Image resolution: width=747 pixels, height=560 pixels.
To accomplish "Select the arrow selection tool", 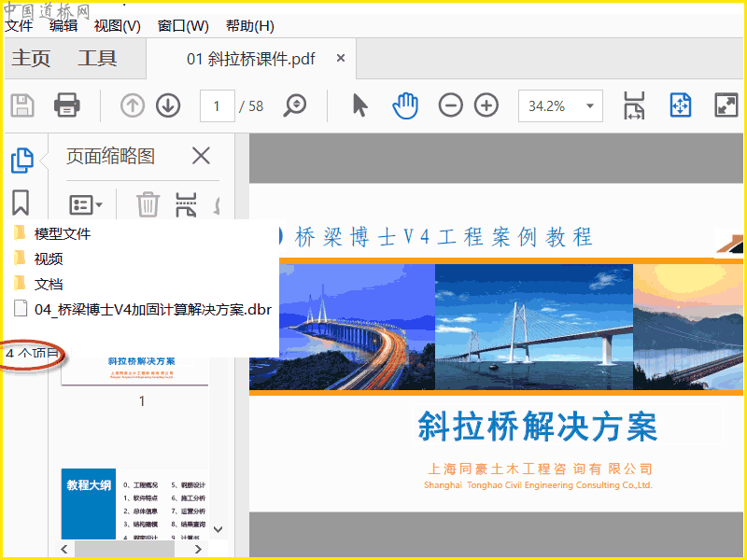I will [360, 105].
